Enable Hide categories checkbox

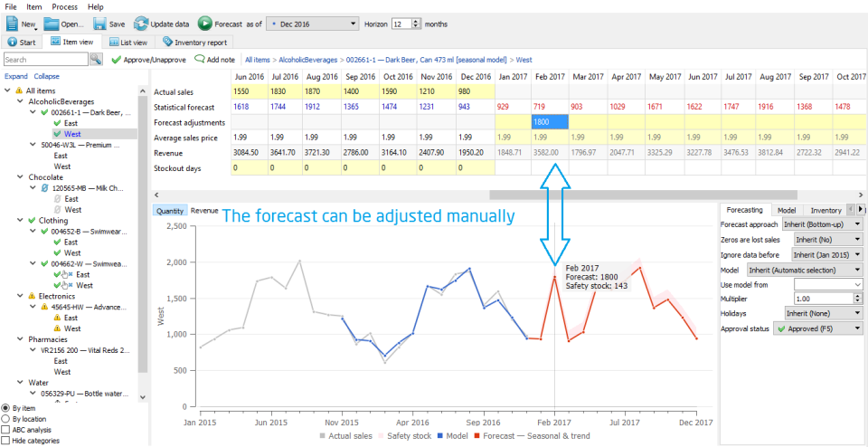pos(5,441)
